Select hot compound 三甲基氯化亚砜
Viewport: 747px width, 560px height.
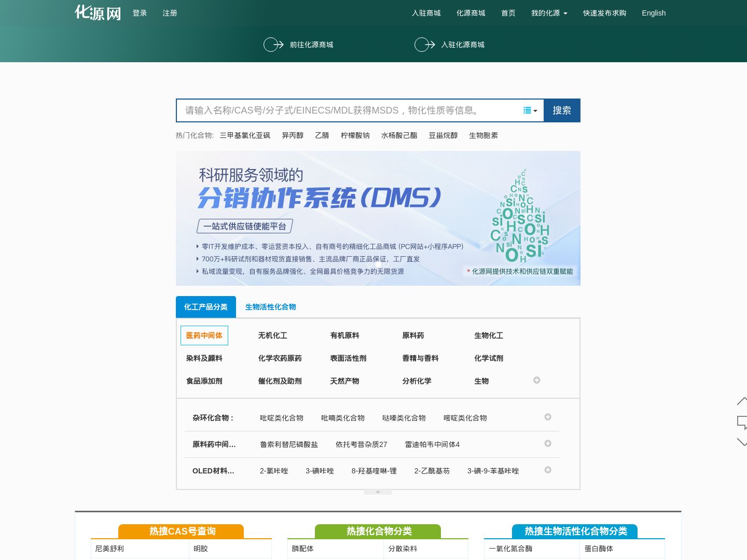tap(245, 135)
